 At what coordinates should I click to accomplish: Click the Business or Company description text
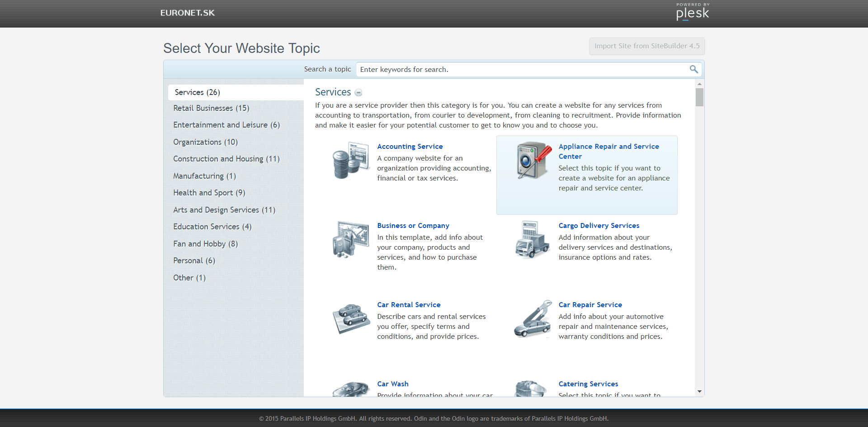[x=430, y=252]
